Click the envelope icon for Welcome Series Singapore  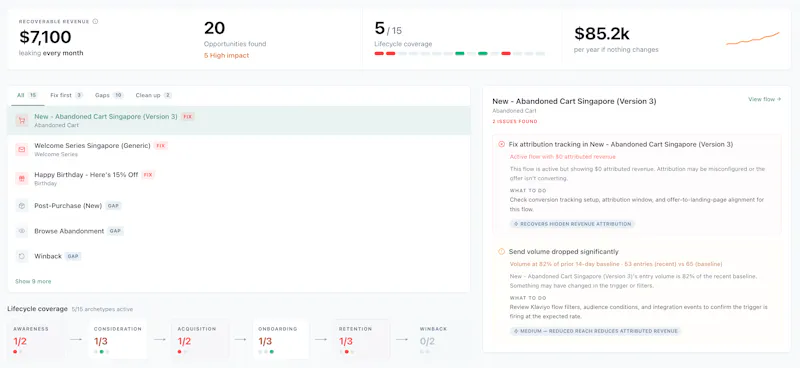[x=21, y=150]
